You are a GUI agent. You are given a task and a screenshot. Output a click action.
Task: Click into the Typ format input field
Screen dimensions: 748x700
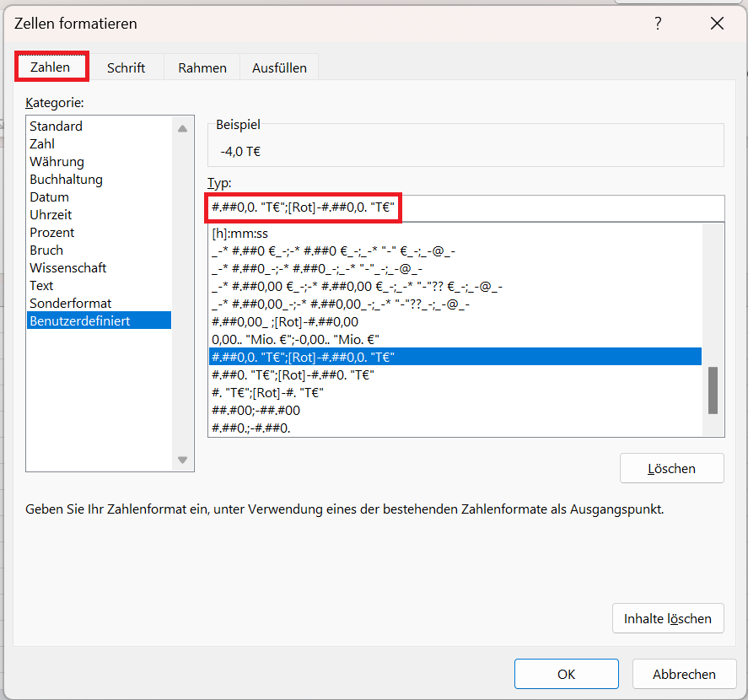point(466,207)
